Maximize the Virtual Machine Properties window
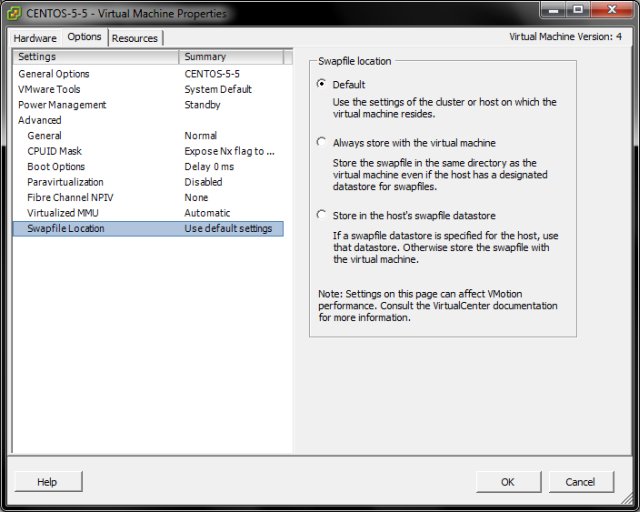 point(578,10)
